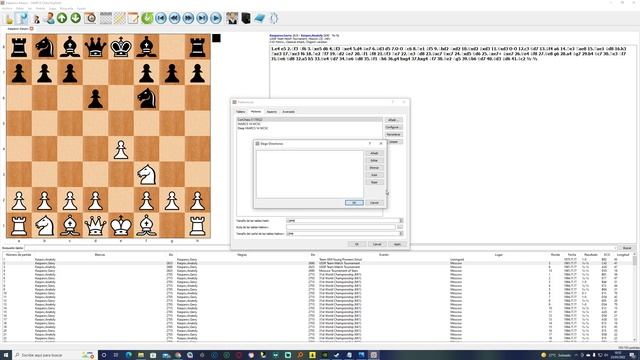Open the notepad edit toolbar icon
The width and height of the screenshot is (640, 360).
[133, 18]
